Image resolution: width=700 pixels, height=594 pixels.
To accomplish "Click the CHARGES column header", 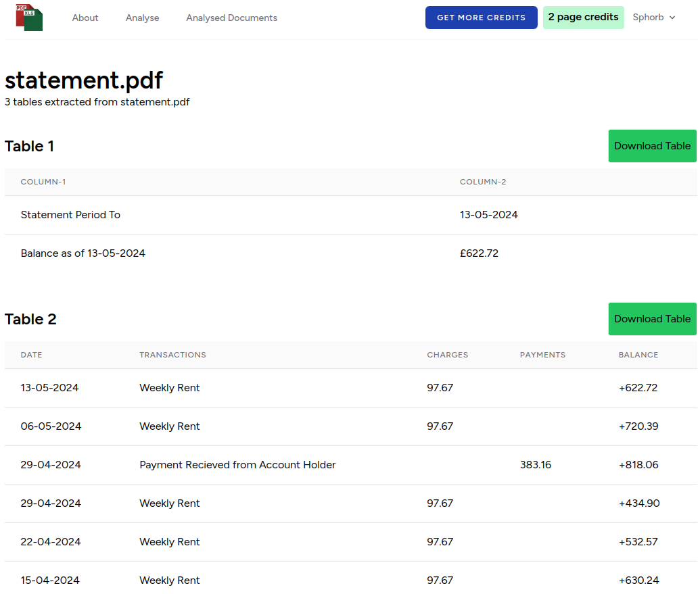I will [447, 355].
